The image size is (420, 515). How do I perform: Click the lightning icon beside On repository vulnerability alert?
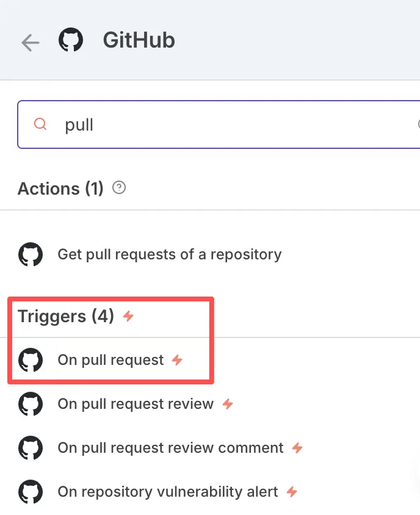pyautogui.click(x=292, y=492)
